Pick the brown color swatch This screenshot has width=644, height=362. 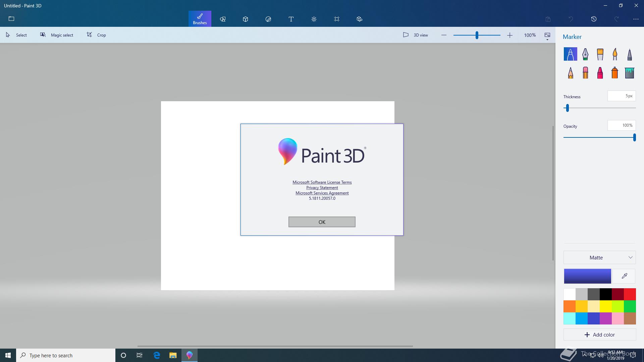click(x=630, y=318)
